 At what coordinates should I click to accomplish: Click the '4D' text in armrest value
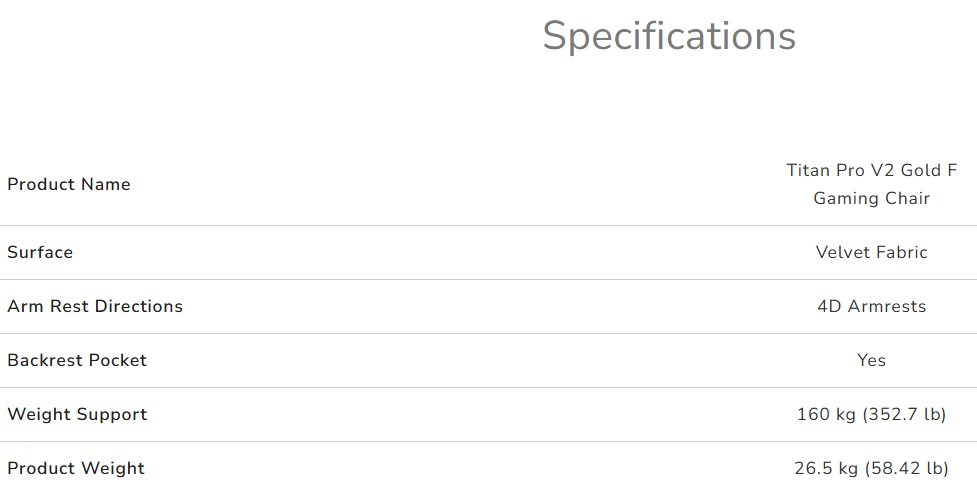[829, 307]
